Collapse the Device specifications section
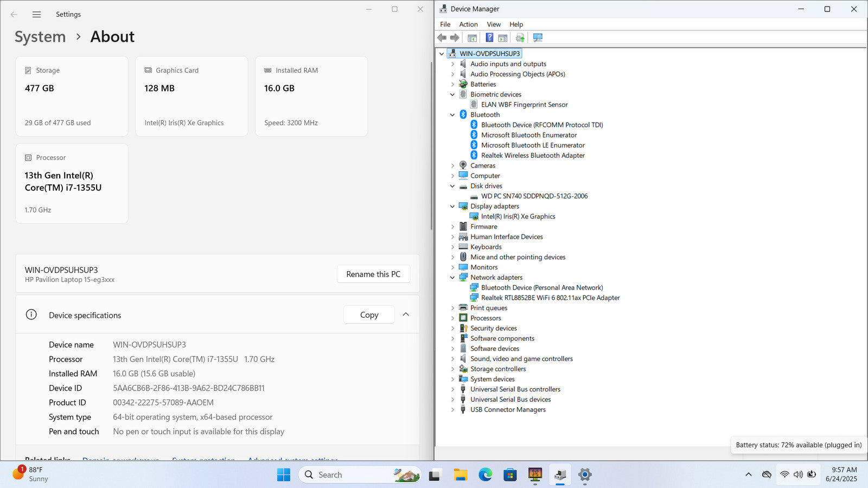The width and height of the screenshot is (868, 488). pos(406,314)
